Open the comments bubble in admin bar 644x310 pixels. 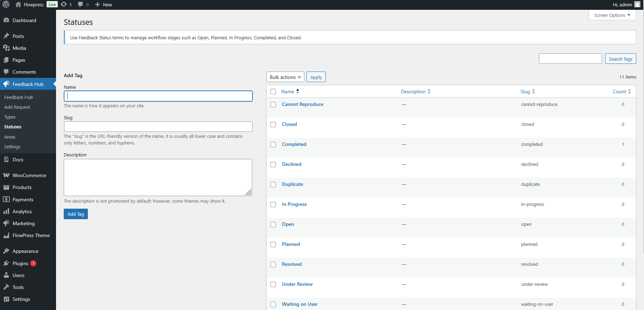81,5
